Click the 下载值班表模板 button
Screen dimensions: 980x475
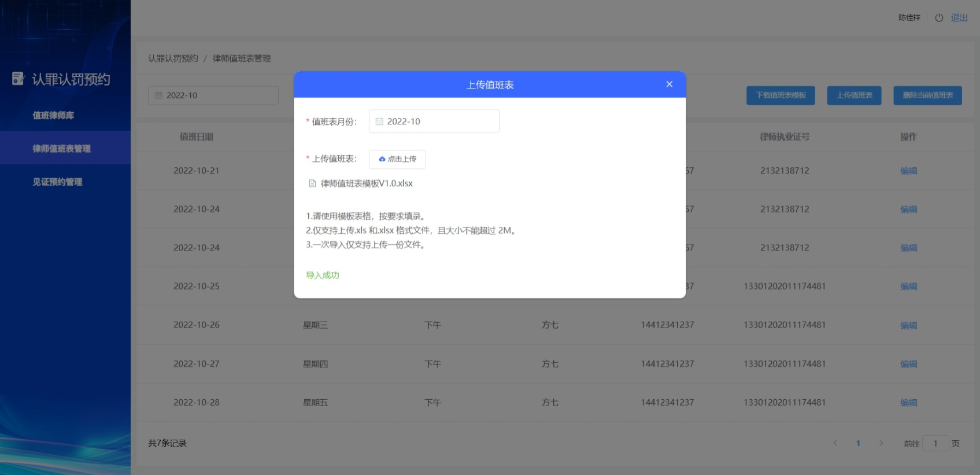781,95
